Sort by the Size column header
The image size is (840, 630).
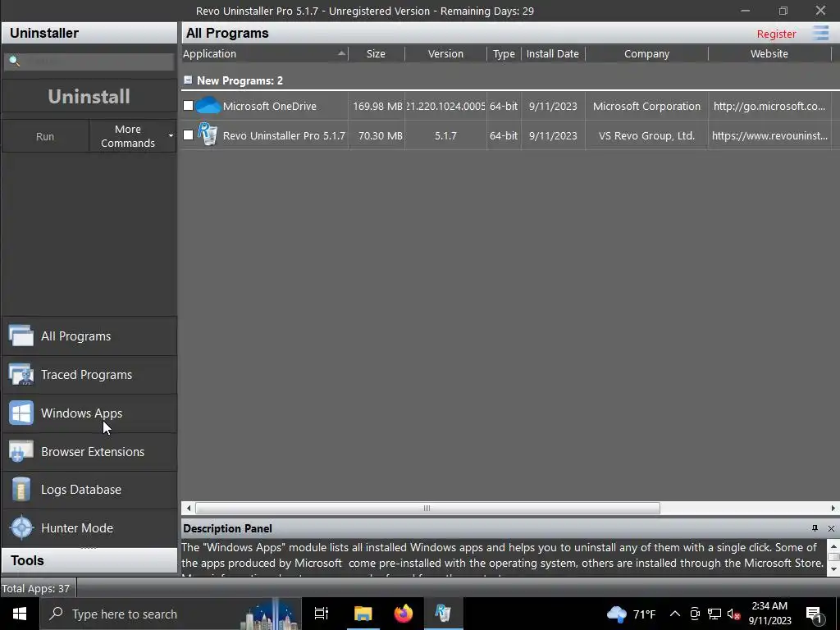pos(376,53)
